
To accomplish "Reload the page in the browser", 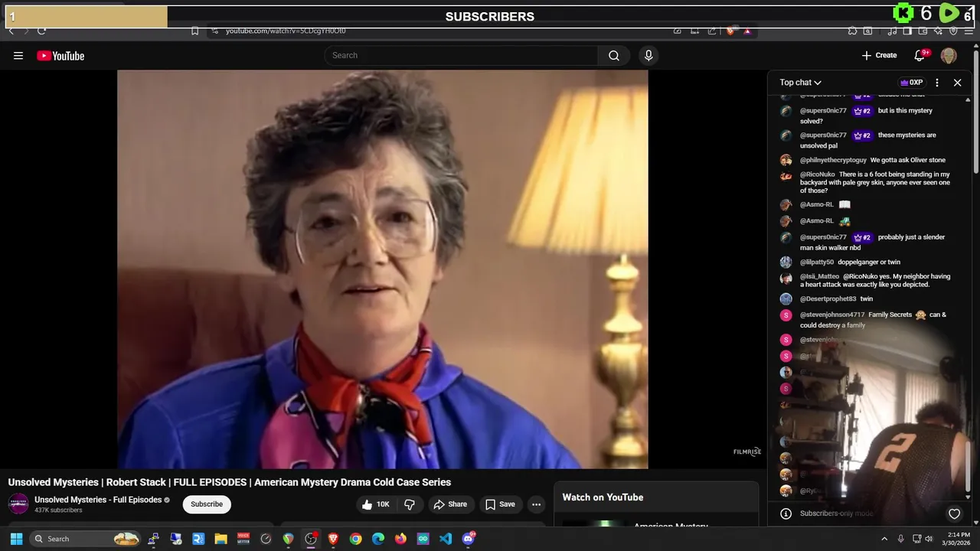I will [x=41, y=31].
